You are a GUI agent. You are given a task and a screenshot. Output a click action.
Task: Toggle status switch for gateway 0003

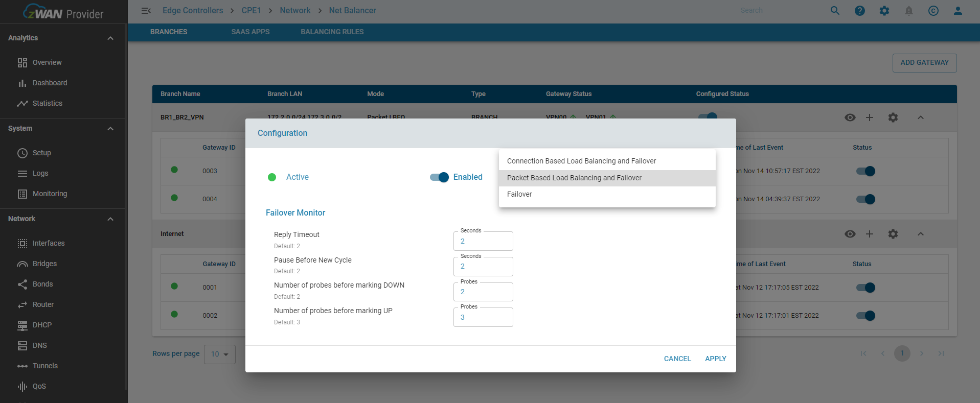pos(865,171)
